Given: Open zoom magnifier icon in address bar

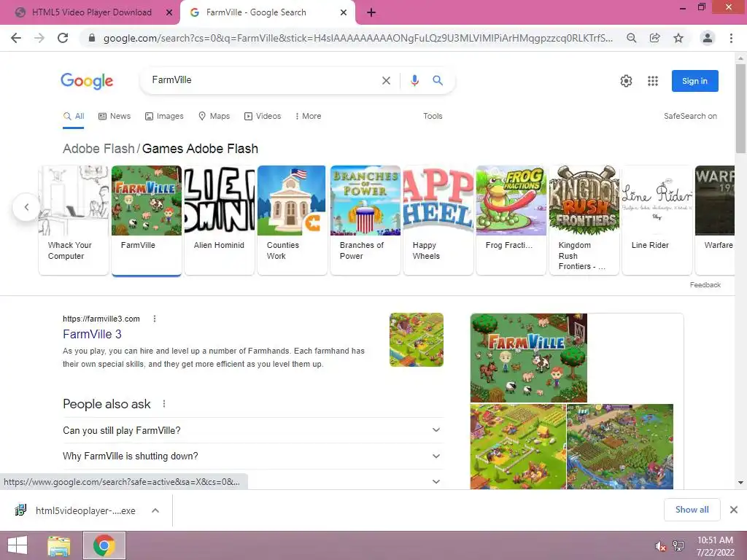Looking at the screenshot, I should tap(631, 38).
